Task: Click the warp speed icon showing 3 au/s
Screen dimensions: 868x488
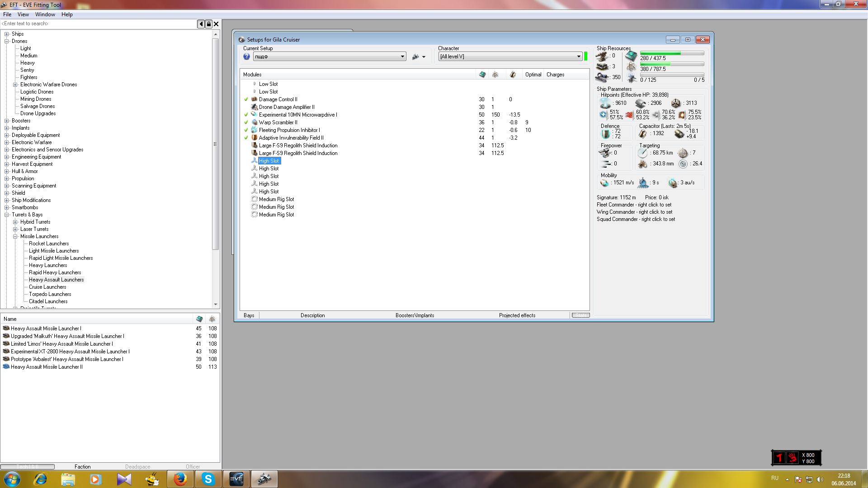Action: tap(673, 183)
